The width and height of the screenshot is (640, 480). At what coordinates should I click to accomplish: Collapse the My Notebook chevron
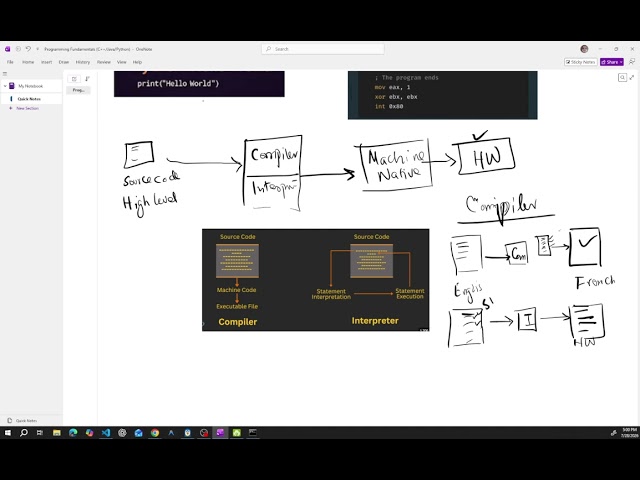pos(5,86)
